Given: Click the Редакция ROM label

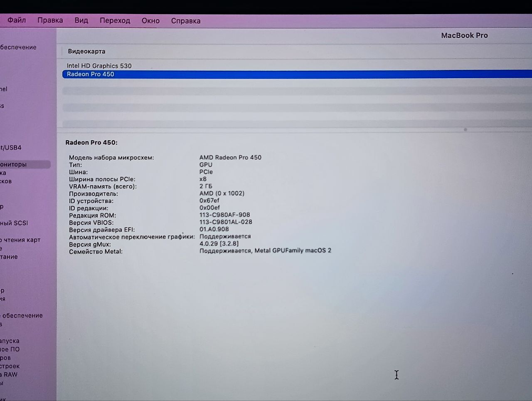Looking at the screenshot, I should pos(93,215).
